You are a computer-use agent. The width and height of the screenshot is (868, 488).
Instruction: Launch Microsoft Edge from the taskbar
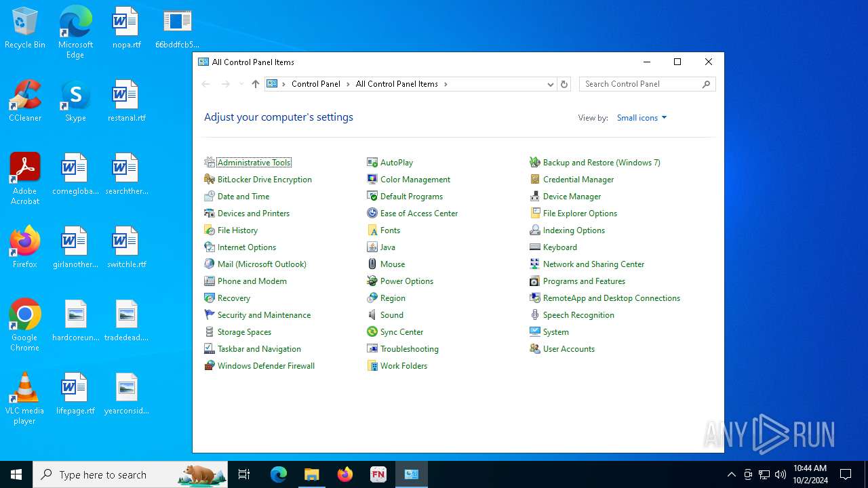click(x=279, y=474)
